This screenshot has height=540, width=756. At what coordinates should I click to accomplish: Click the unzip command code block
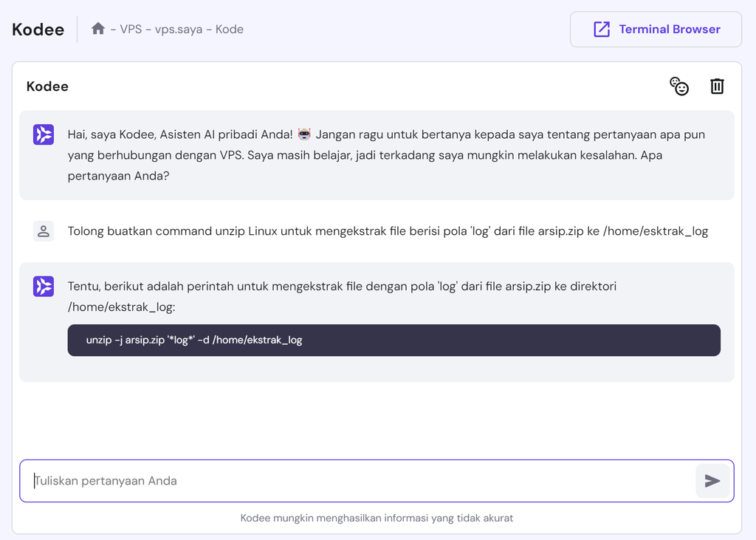tap(394, 340)
